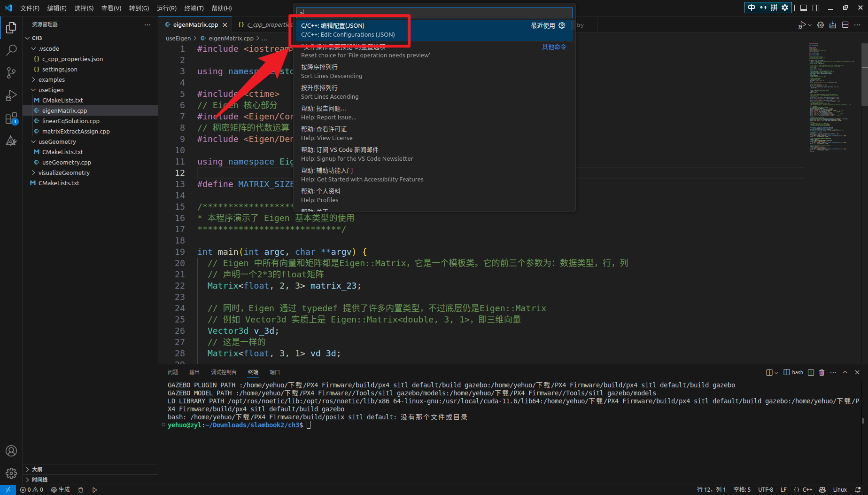Screen dimensions: 868x495
Task: Close the eigenMatrix.cpp editor tab
Action: point(225,25)
